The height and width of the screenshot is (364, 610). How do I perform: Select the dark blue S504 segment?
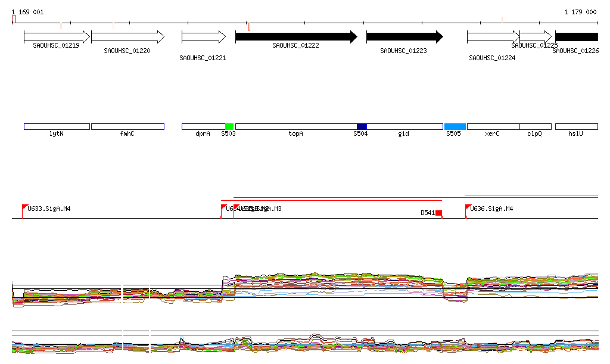pyautogui.click(x=362, y=126)
